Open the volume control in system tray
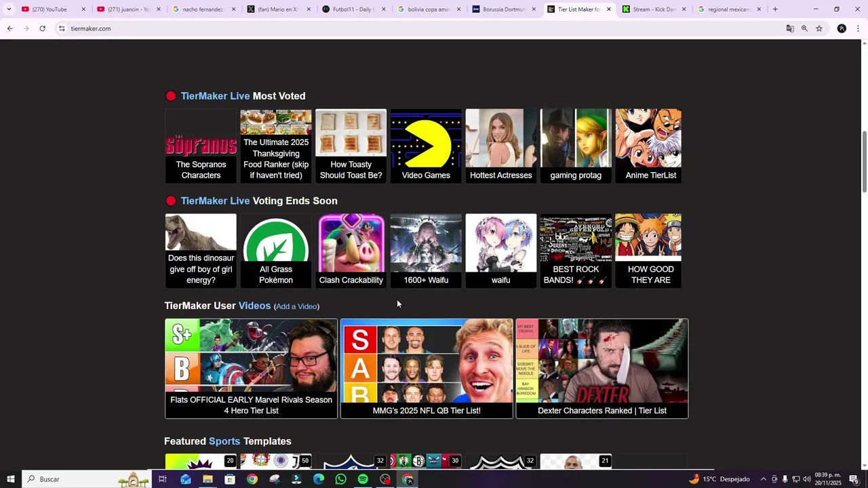 click(807, 479)
